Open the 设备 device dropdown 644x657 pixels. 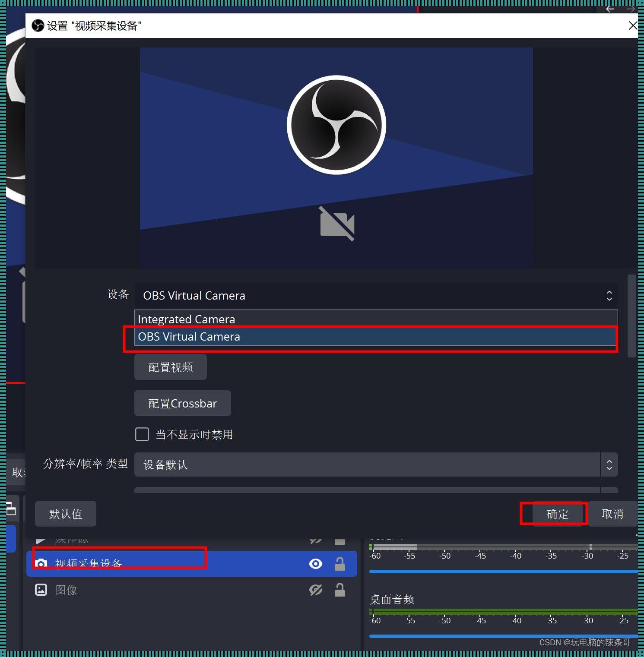[x=376, y=296]
